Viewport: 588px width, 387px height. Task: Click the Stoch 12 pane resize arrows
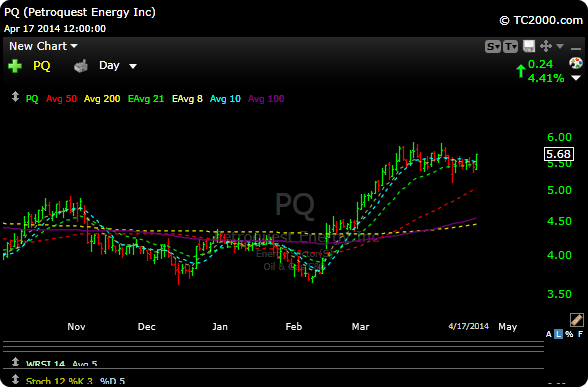(15, 379)
